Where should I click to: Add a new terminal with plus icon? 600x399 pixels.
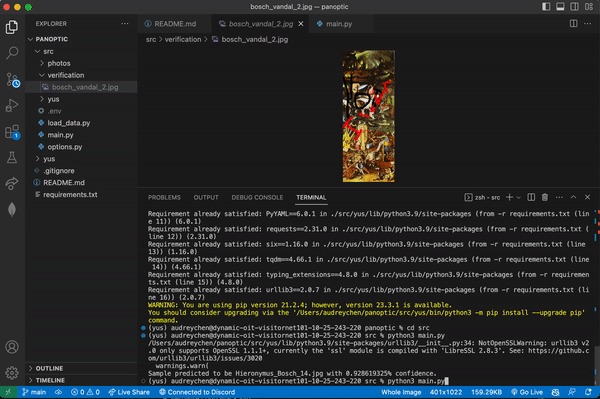pyautogui.click(x=509, y=197)
